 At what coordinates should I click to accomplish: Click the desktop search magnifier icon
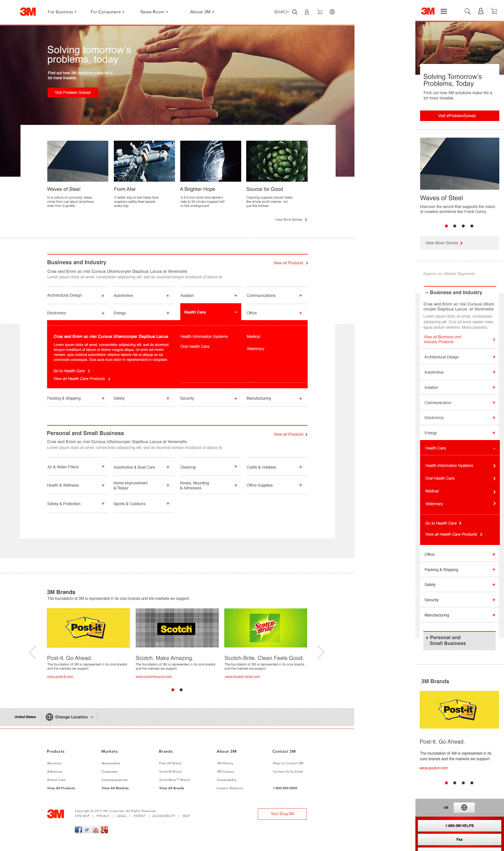point(295,12)
